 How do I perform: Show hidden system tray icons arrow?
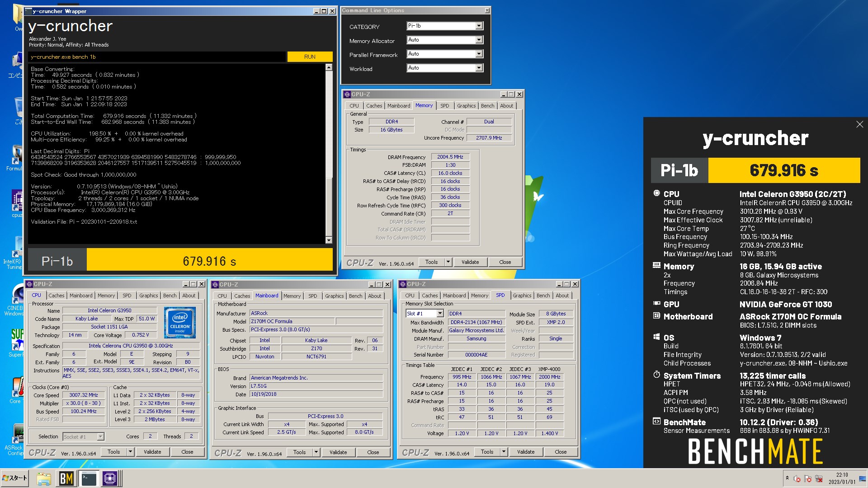click(787, 478)
